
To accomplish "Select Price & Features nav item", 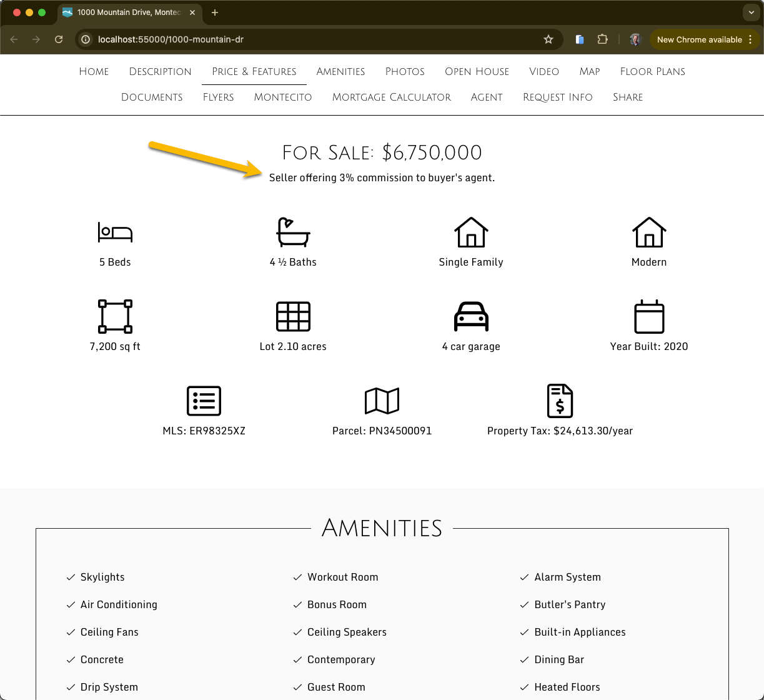I will 254,71.
